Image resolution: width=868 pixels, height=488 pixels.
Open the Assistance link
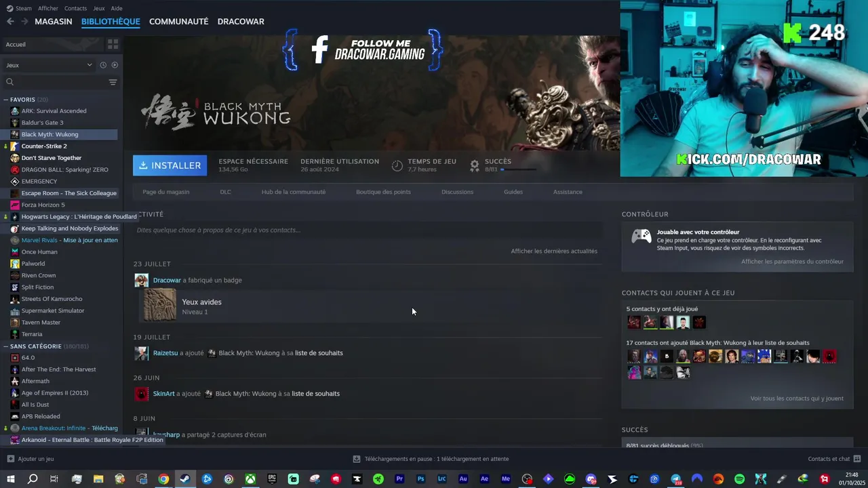[568, 192]
